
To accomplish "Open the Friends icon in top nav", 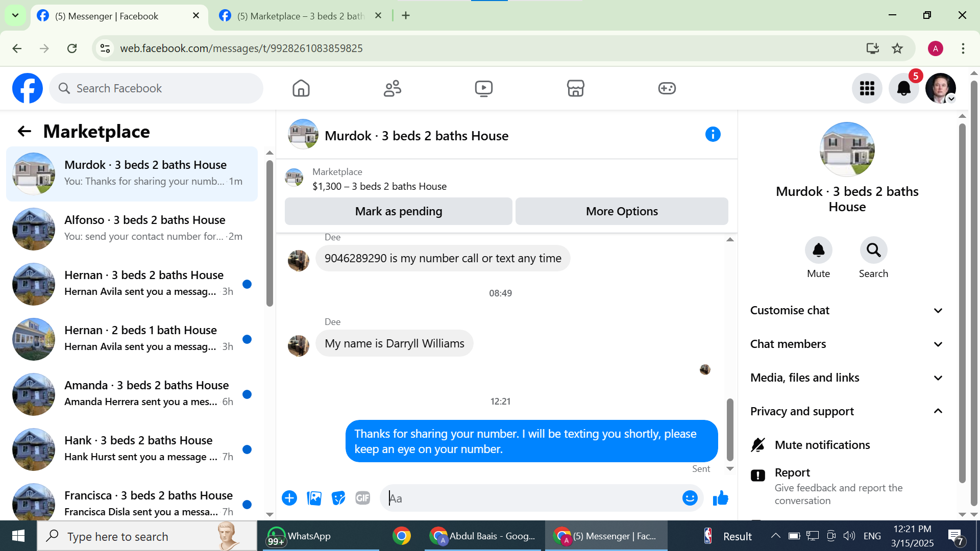I will coord(392,88).
